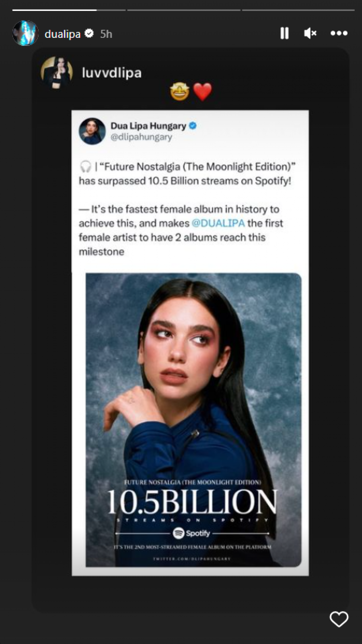Click the @DUALIPA mention in tweet
Image resolution: width=362 pixels, height=644 pixels.
(218, 223)
